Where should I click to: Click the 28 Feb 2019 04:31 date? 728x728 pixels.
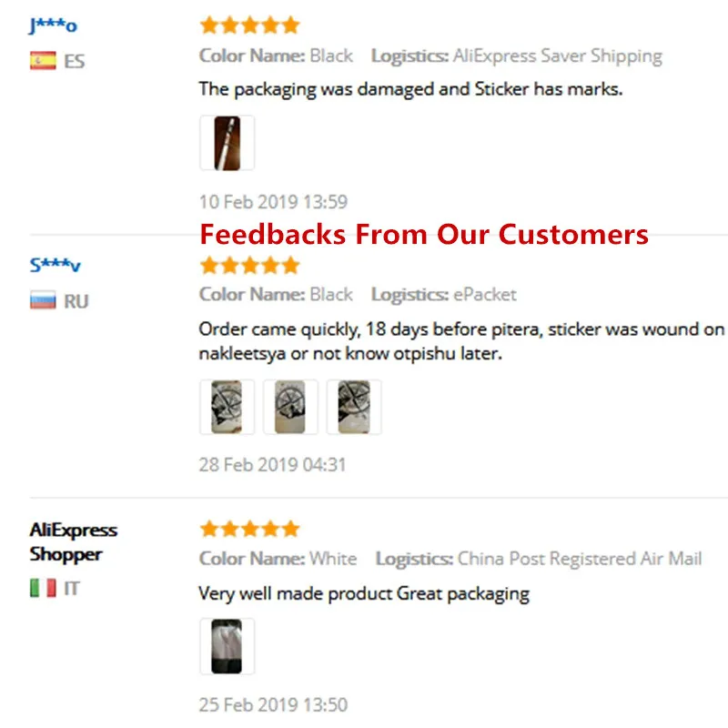tap(272, 465)
